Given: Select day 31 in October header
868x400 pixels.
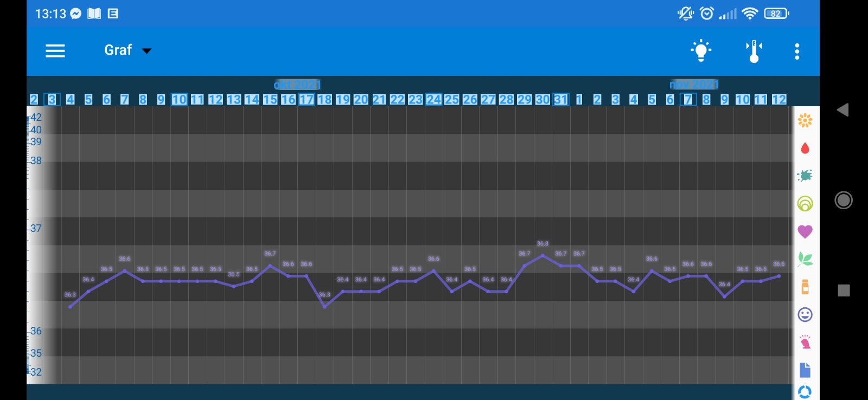Looking at the screenshot, I should (x=560, y=100).
